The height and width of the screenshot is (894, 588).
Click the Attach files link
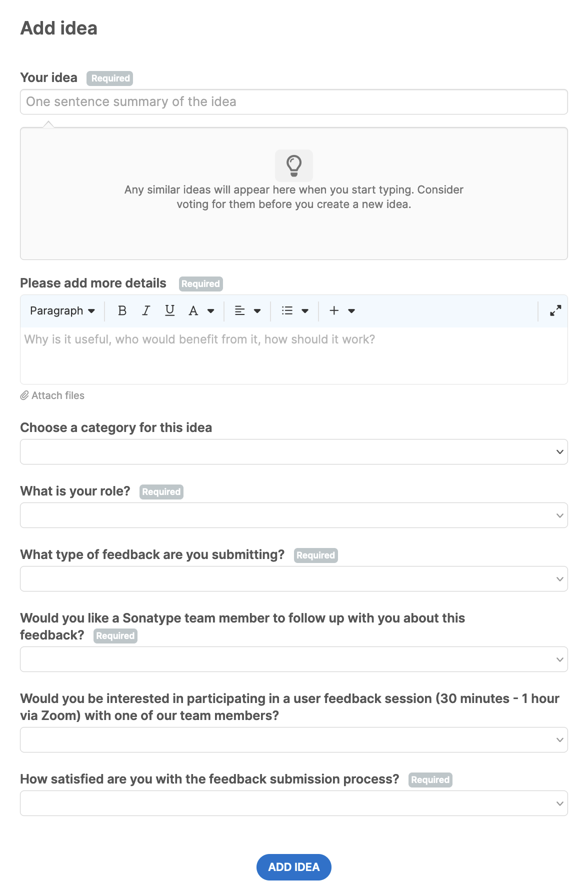52,395
